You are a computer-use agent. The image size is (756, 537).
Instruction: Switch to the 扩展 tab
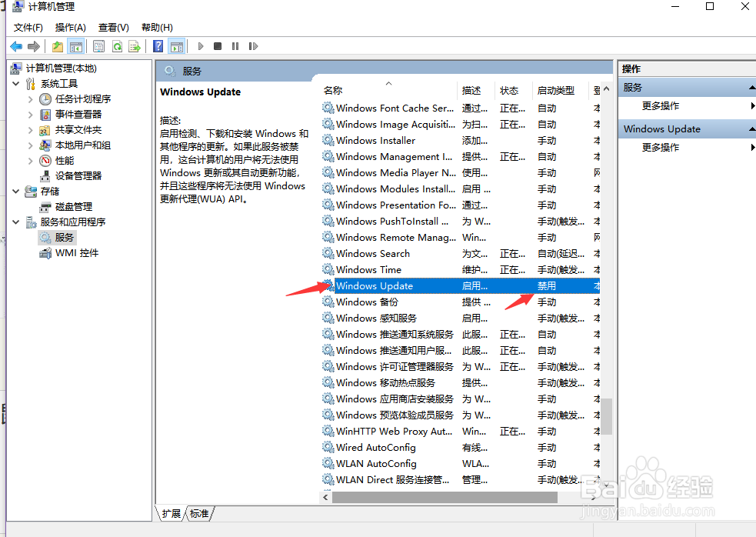point(172,513)
